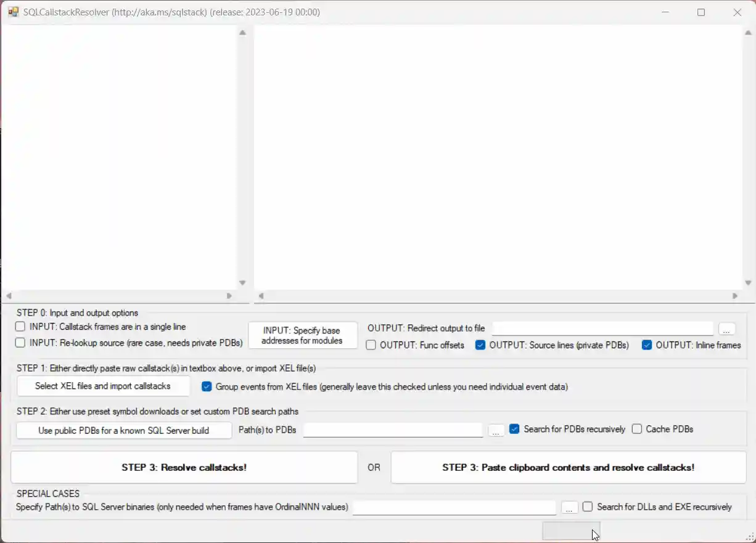Click output textbox scroll left arrow
This screenshot has height=543, width=756.
[261, 296]
